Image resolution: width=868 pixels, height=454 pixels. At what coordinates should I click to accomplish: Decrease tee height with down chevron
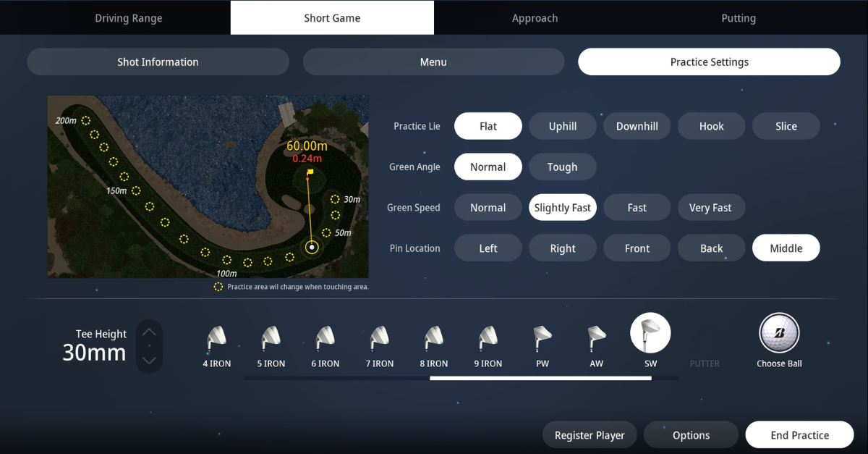149,360
